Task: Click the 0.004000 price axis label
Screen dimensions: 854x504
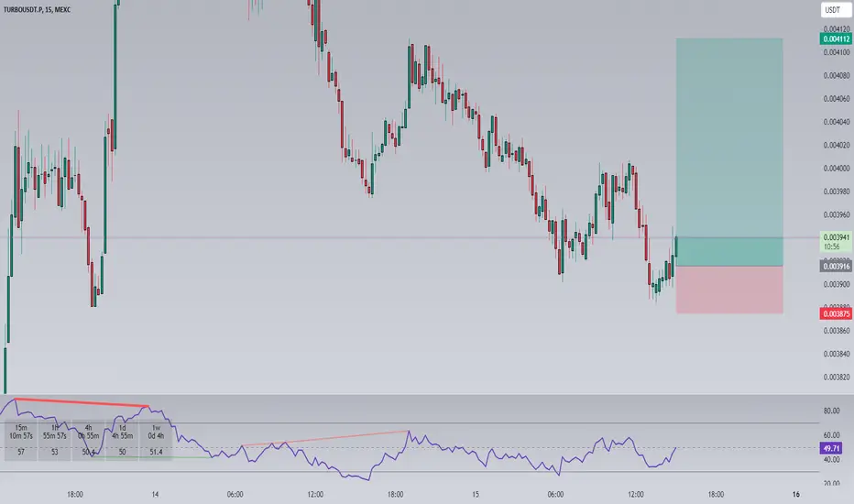Action: [x=836, y=169]
